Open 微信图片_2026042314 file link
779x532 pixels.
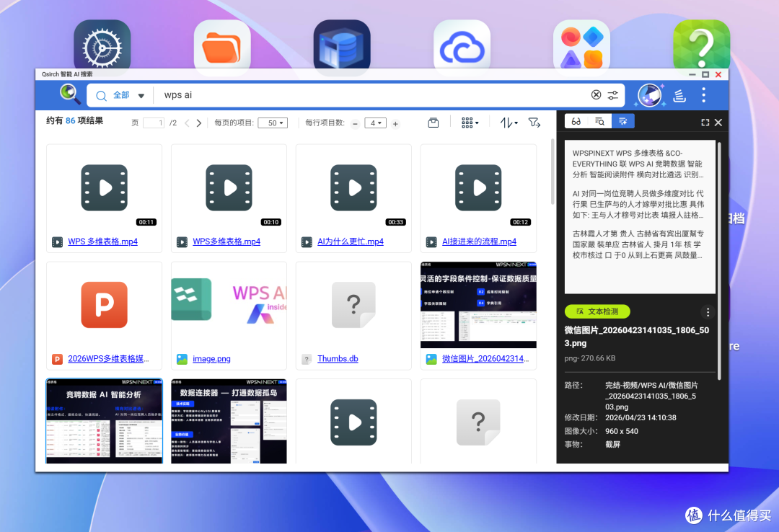coord(485,359)
